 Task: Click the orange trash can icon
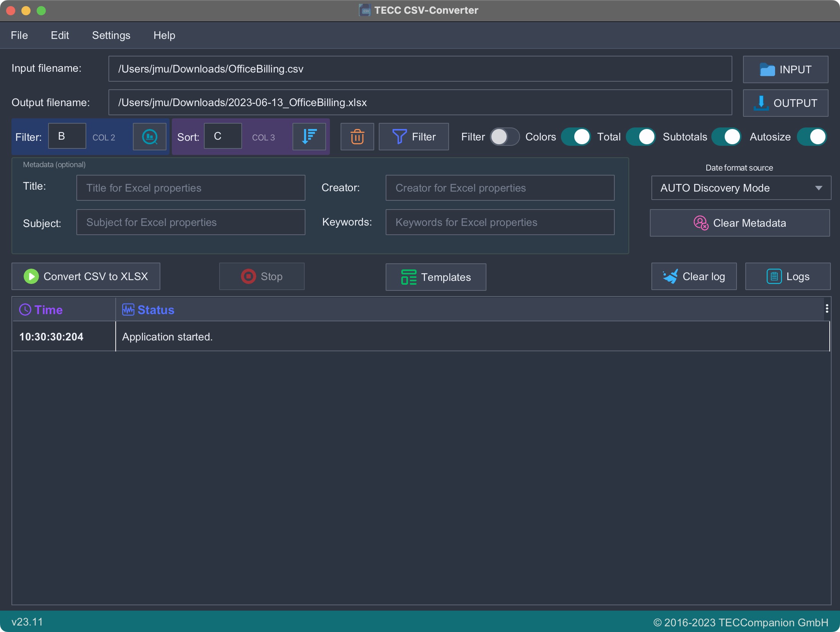(357, 137)
